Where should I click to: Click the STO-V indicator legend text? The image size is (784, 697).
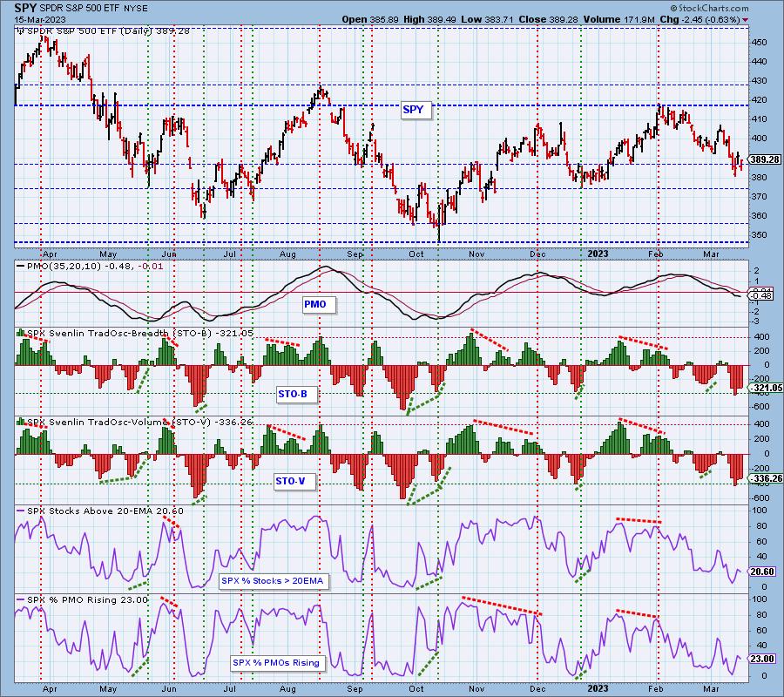coord(135,422)
